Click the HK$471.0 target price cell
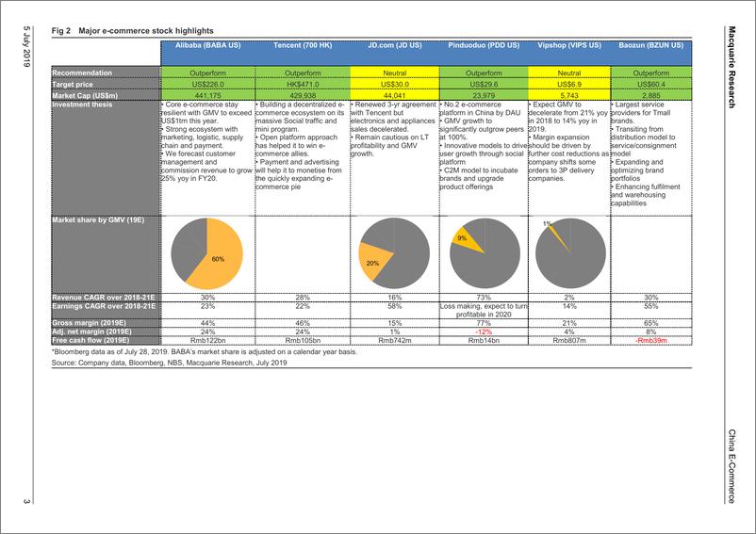This screenshot has width=756, height=534. 303,84
